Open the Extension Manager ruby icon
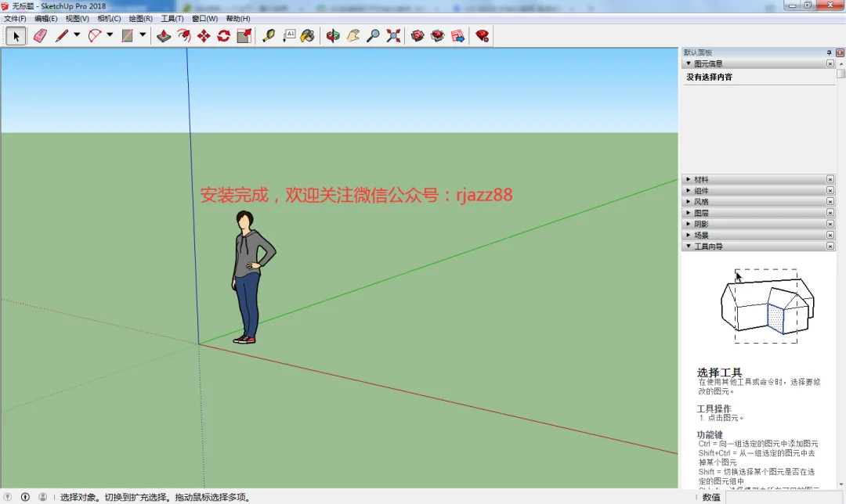This screenshot has height=504, width=846. (482, 36)
